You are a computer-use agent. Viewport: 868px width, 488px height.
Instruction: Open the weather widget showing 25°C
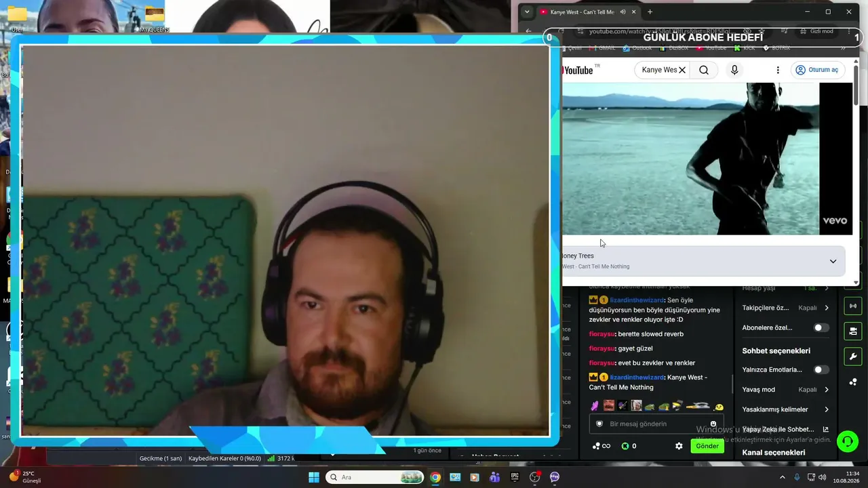point(25,477)
